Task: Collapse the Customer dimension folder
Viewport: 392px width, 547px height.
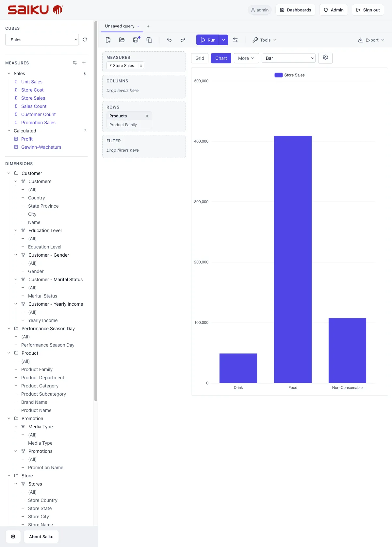Action: (9, 173)
